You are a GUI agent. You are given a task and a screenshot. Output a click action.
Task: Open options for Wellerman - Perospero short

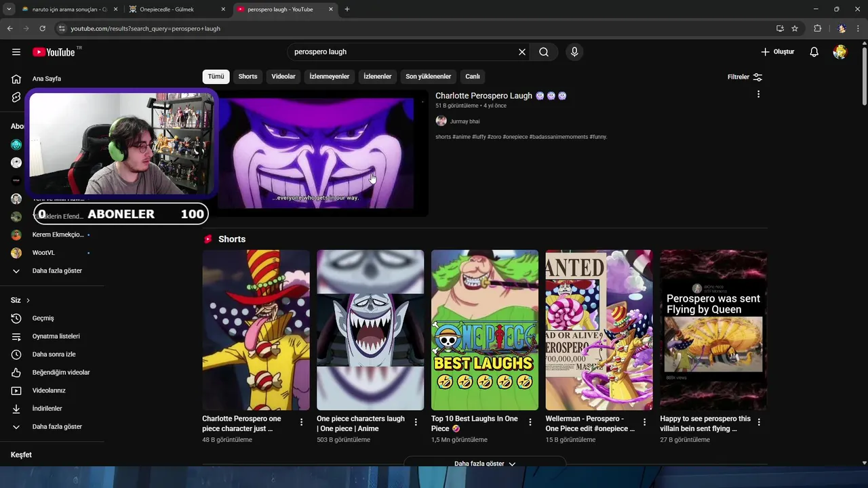644,422
